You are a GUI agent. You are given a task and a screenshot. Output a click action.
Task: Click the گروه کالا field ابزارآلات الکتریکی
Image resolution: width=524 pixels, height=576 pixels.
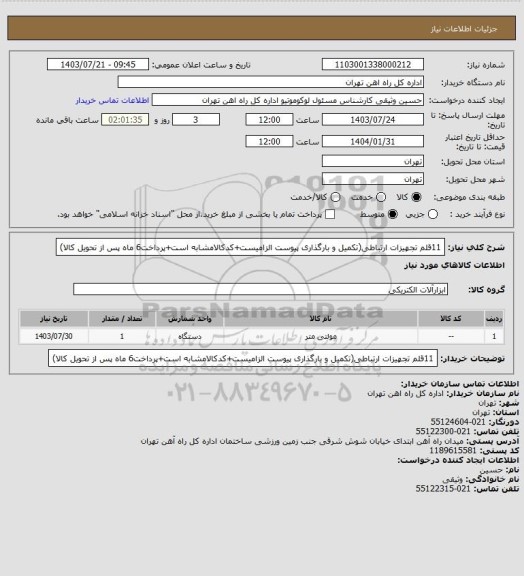[260, 289]
